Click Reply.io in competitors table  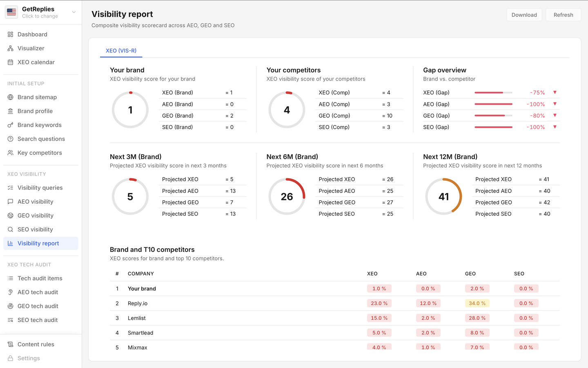[x=138, y=303]
